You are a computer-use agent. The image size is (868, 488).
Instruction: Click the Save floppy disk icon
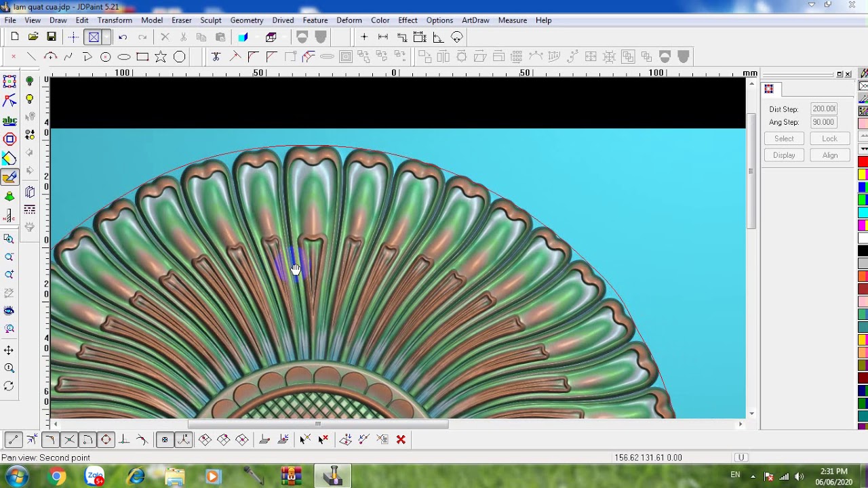pyautogui.click(x=52, y=37)
